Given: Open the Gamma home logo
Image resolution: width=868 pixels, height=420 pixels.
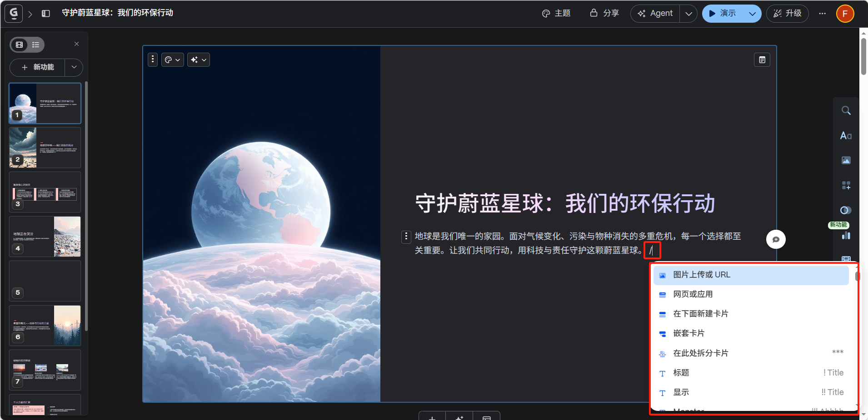Looking at the screenshot, I should coord(14,13).
